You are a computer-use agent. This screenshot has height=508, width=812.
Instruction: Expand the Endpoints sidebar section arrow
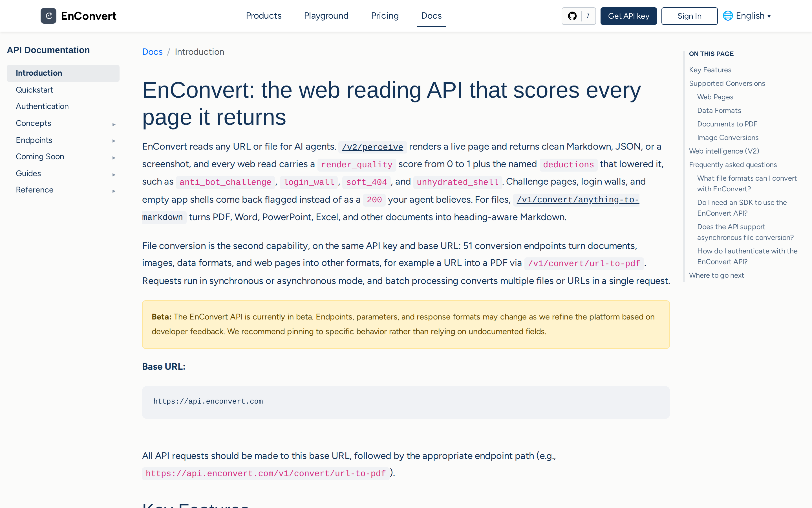pyautogui.click(x=114, y=141)
